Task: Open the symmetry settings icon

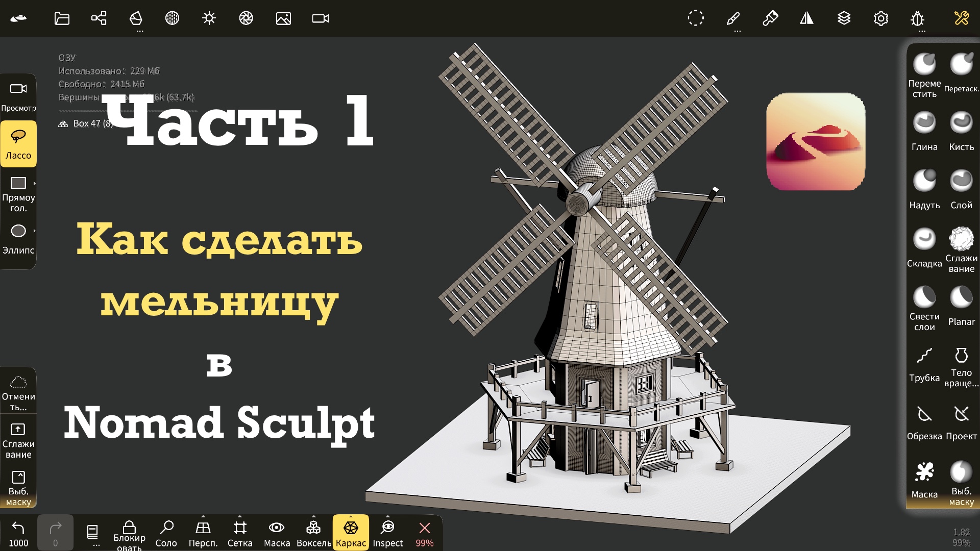Action: coord(806,19)
